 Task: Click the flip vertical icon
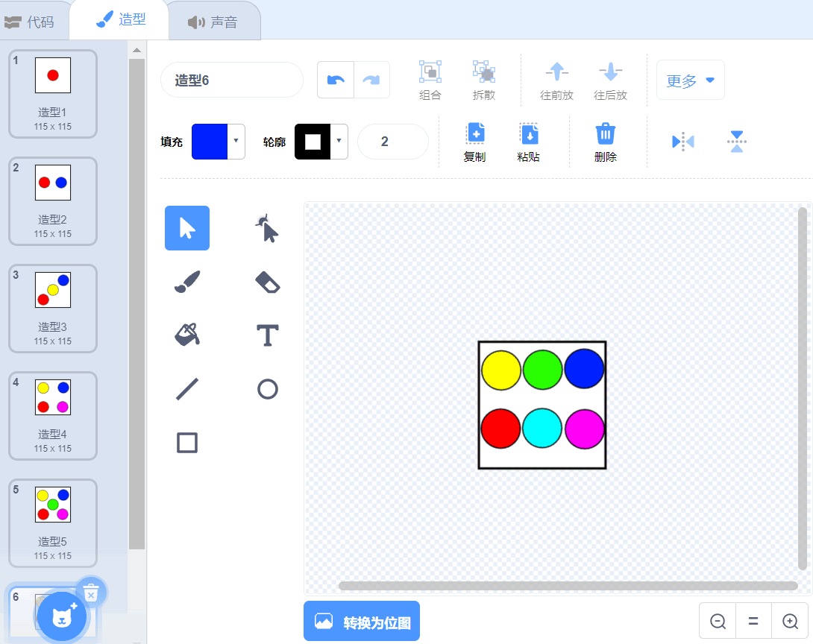point(737,142)
